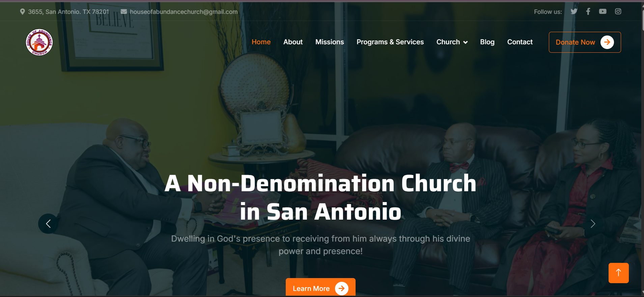Click the orange scroll-to-top arrow button
Viewport: 644px width, 297px height.
pos(618,273)
